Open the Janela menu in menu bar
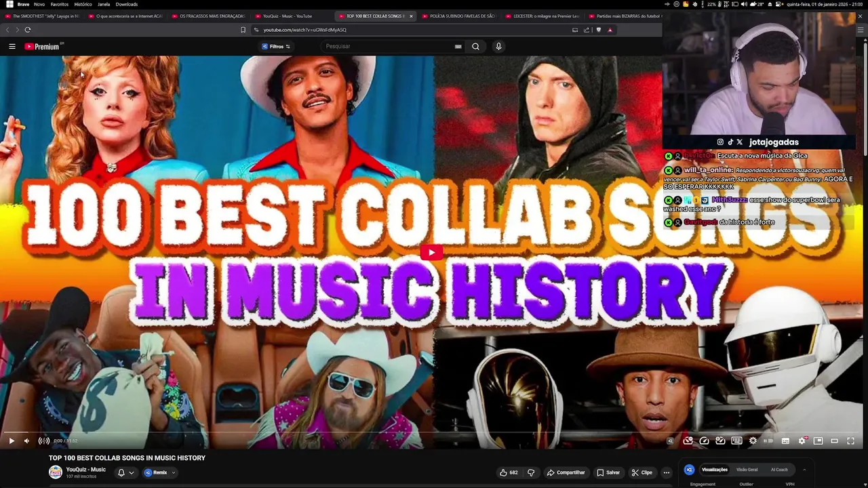The width and height of the screenshot is (868, 488). [104, 4]
